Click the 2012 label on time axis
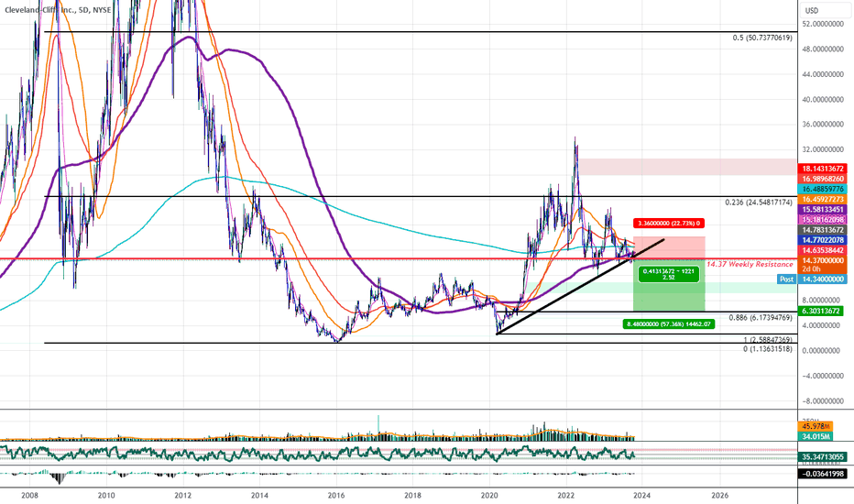The width and height of the screenshot is (854, 504). point(183,495)
